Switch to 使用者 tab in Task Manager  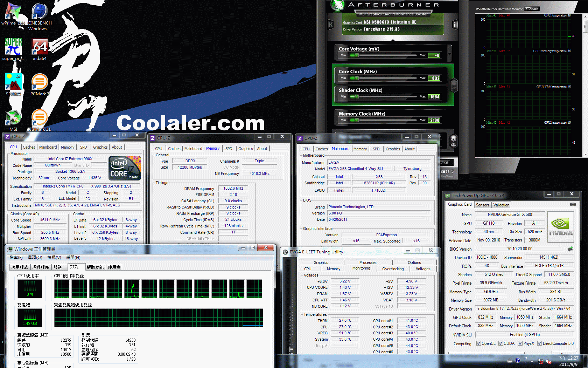(x=114, y=267)
